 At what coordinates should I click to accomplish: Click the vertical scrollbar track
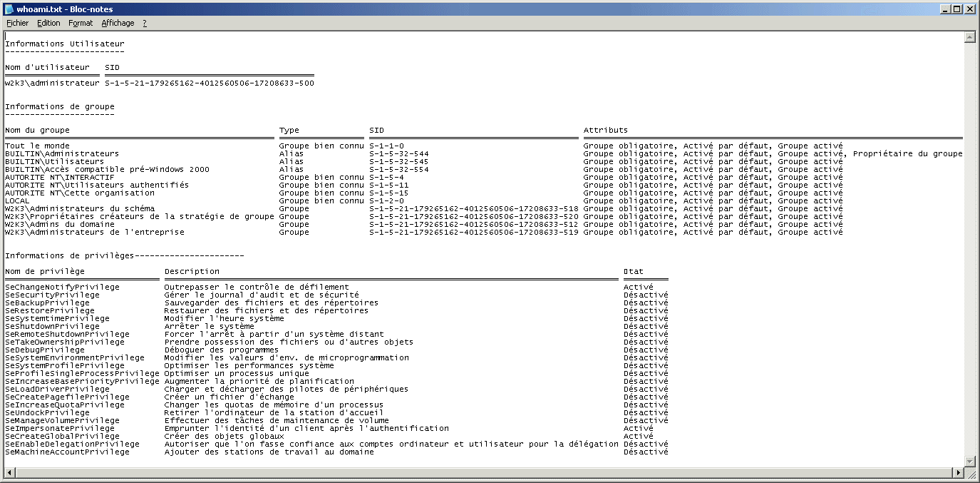[x=969, y=250]
